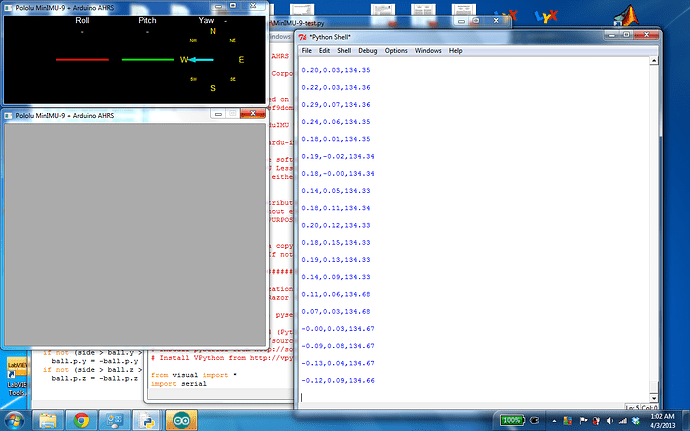Screen dimensions: 690x431
Task: Click the MATLAB desktop icon
Action: coord(632,14)
